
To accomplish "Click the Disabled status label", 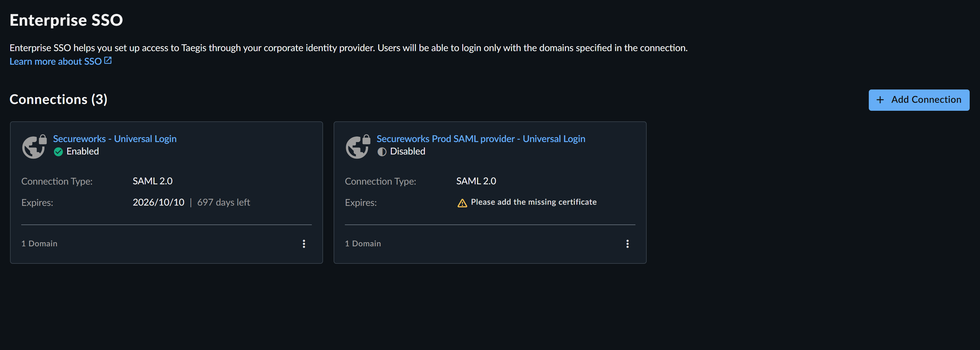I will (407, 151).
